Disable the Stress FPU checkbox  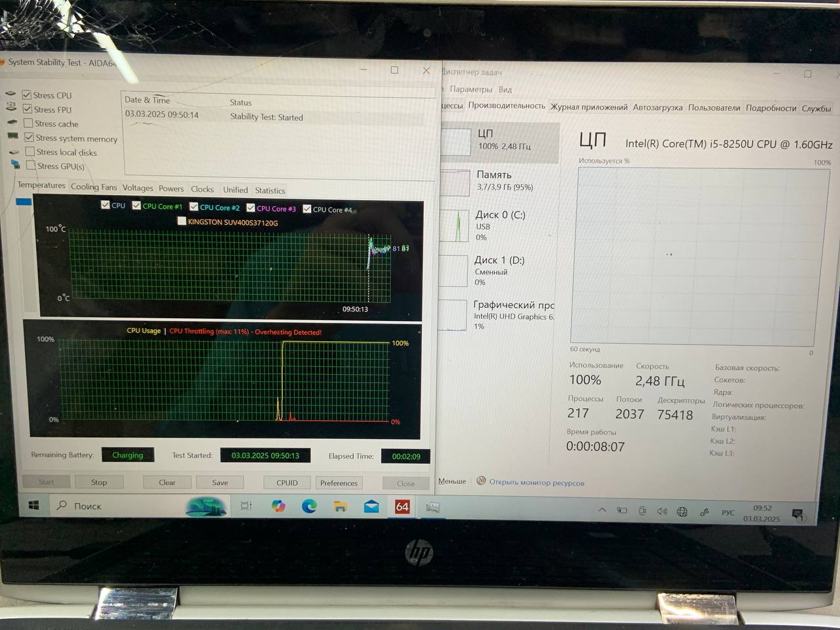(28, 109)
